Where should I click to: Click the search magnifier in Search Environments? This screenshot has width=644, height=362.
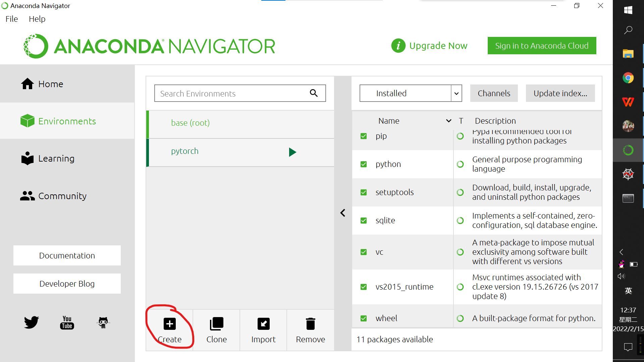314,93
